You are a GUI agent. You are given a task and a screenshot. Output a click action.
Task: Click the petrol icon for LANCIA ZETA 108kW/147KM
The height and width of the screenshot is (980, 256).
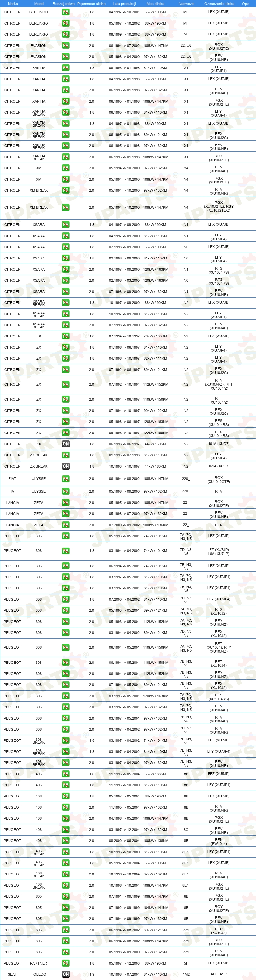tap(66, 503)
